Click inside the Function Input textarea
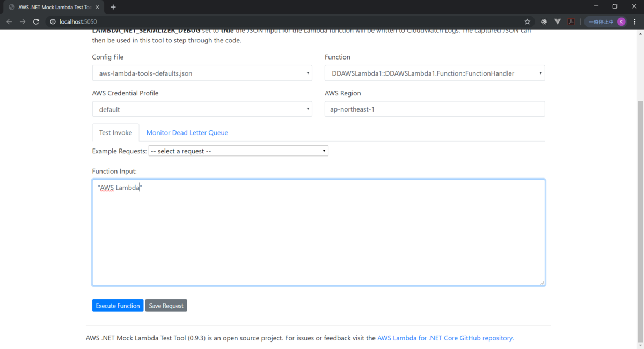644x349 pixels. click(319, 232)
